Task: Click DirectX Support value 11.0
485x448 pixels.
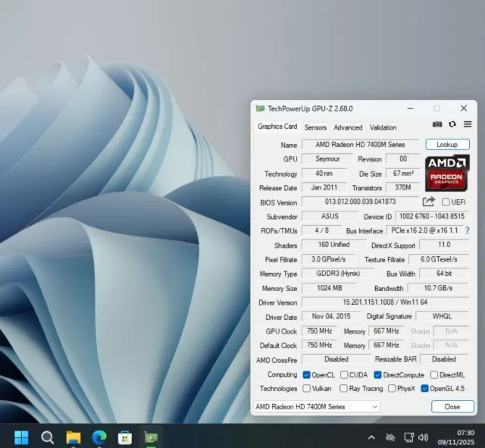Action: (x=444, y=245)
